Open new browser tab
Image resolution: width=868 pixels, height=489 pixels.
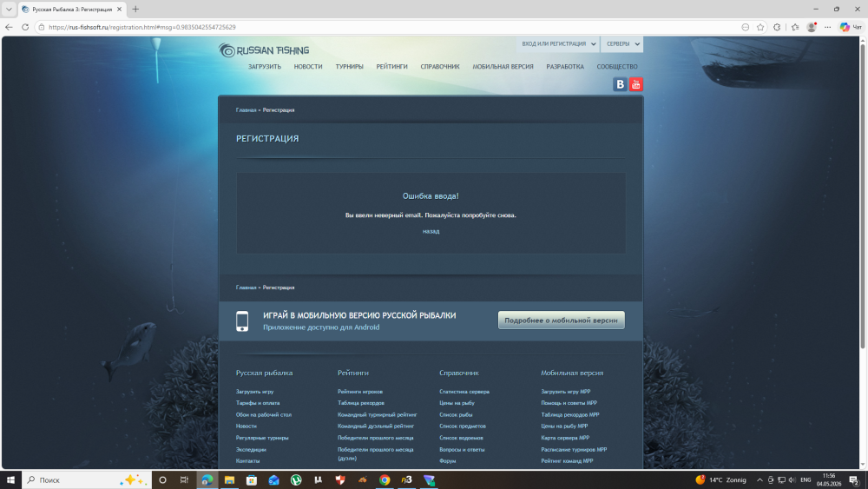[135, 10]
